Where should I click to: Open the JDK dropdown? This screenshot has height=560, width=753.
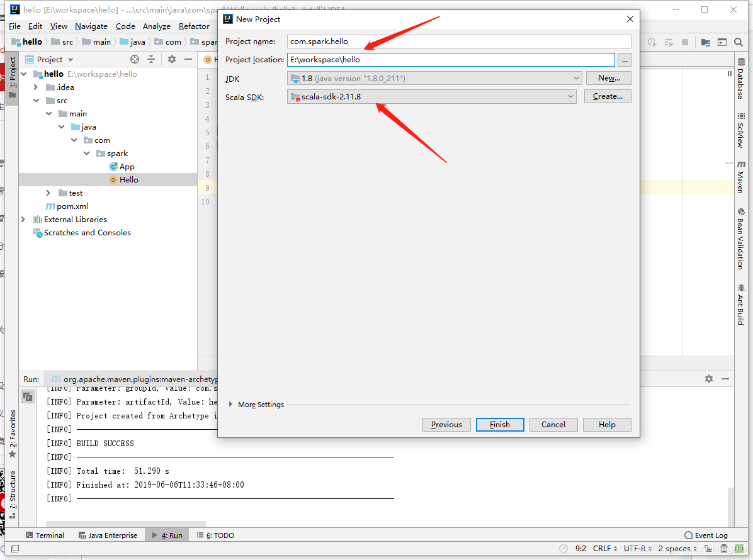point(434,78)
